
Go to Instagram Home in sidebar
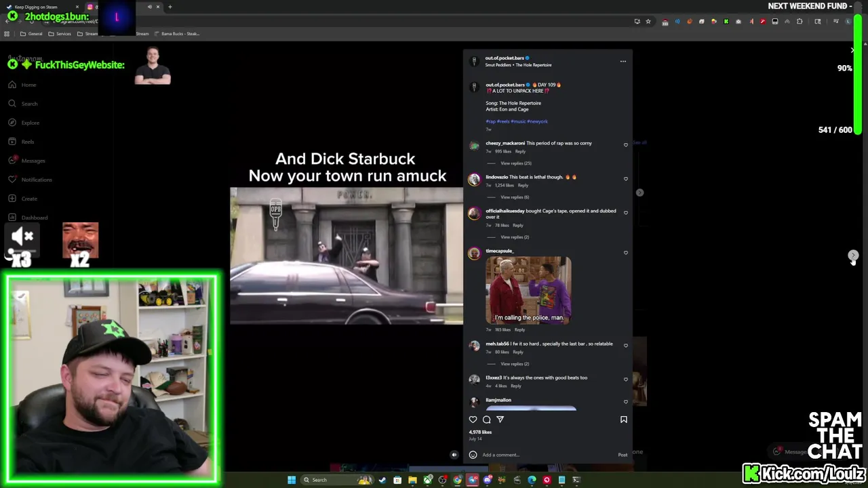tap(23, 85)
